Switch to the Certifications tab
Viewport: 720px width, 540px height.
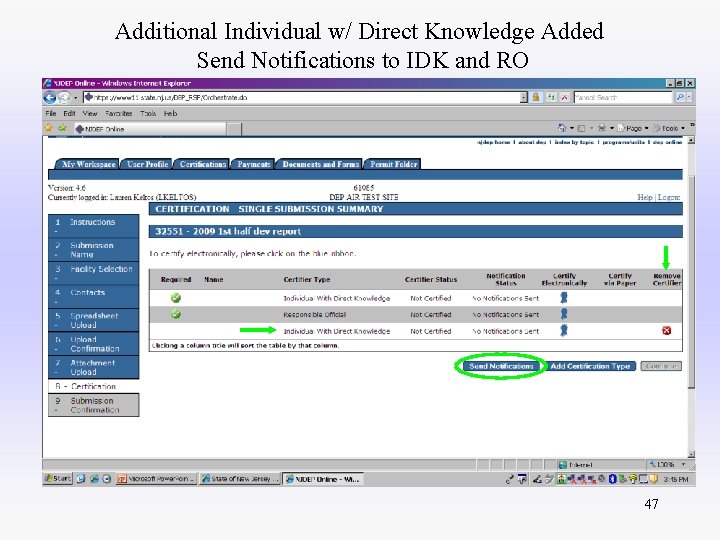pyautogui.click(x=202, y=164)
